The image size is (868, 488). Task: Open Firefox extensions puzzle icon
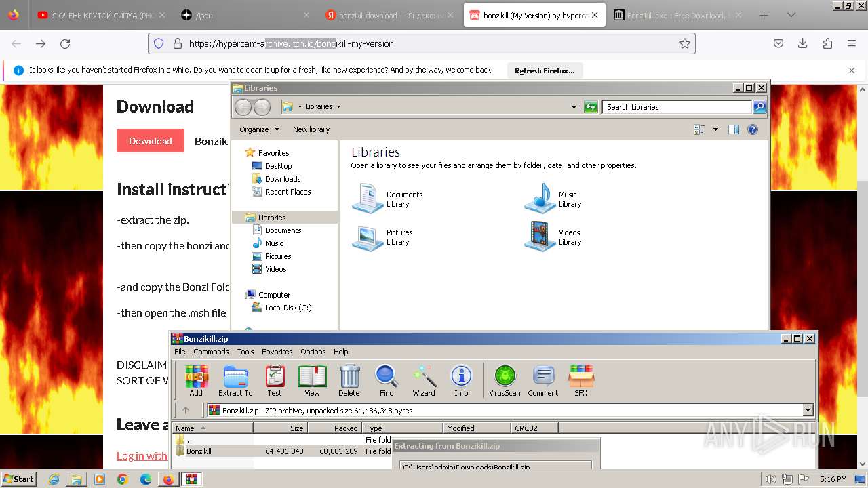click(827, 43)
